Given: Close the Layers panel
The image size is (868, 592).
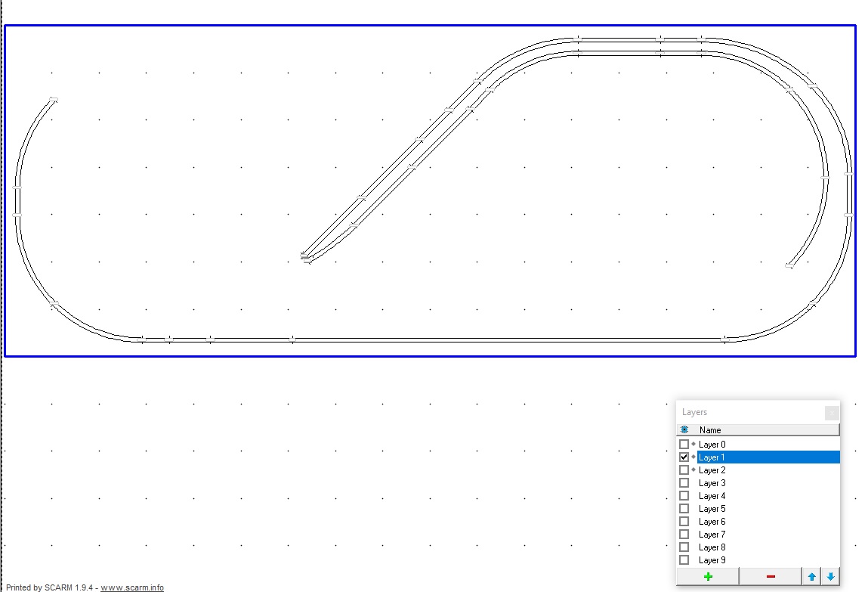Looking at the screenshot, I should [x=832, y=413].
